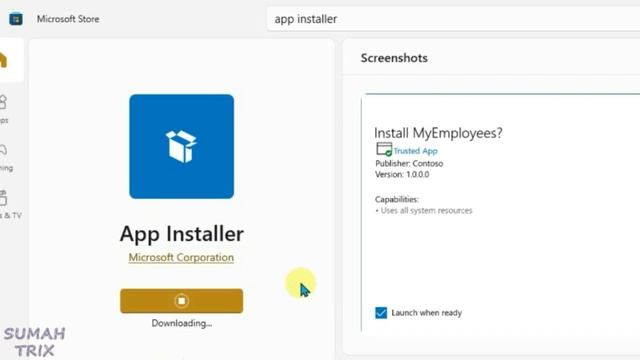Click 'Version: 1.0.0.0' text in screenshot
640x360 pixels.
402,175
